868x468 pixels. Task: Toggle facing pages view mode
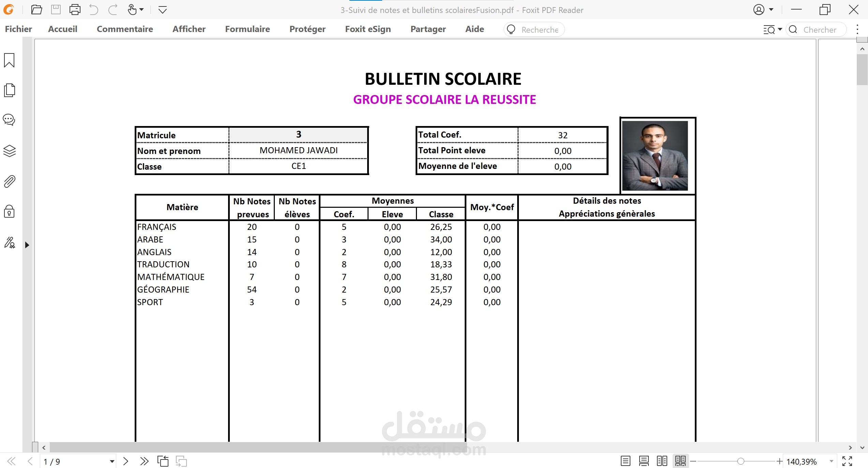point(662,461)
